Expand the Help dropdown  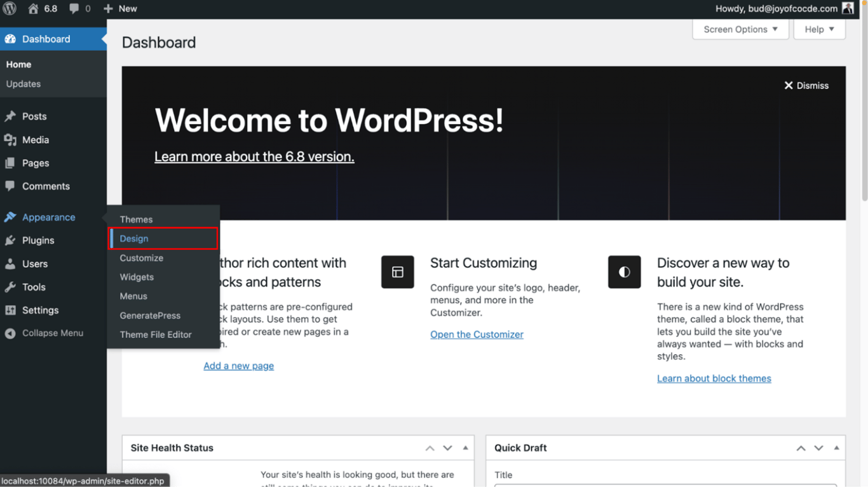pos(818,29)
